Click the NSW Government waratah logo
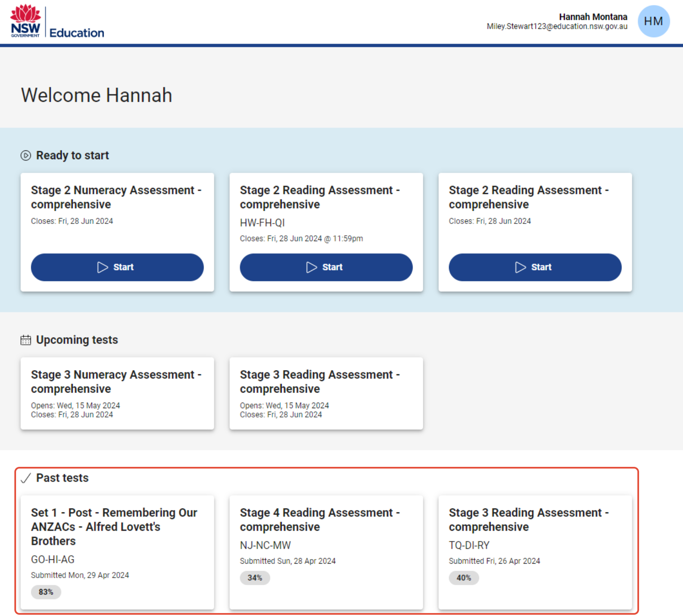This screenshot has height=616, width=683. pos(25,21)
